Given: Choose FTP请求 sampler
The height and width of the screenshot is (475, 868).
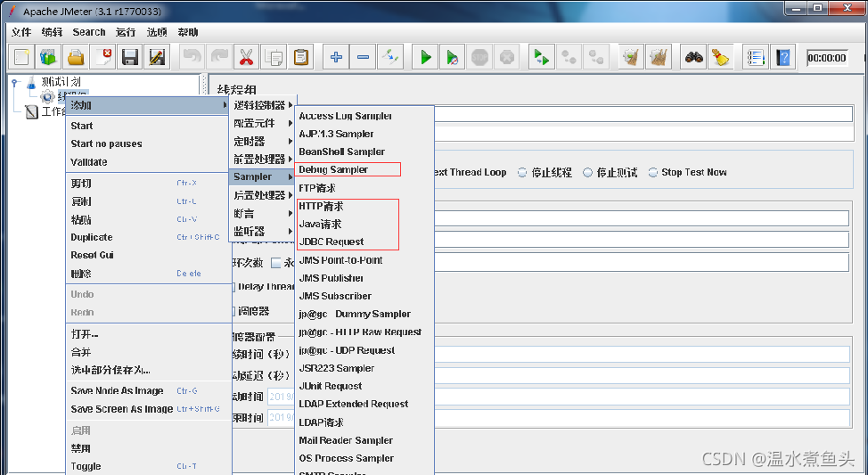Looking at the screenshot, I should pos(316,188).
